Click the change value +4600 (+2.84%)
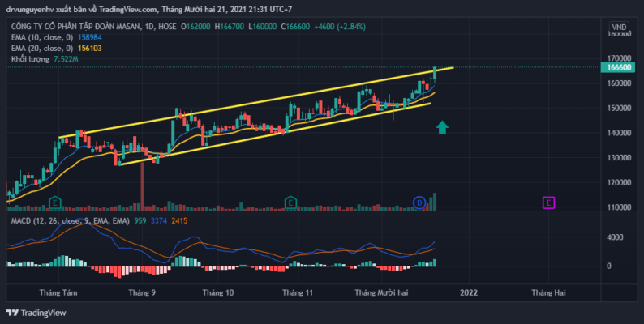This screenshot has width=644, height=324. tap(340, 27)
